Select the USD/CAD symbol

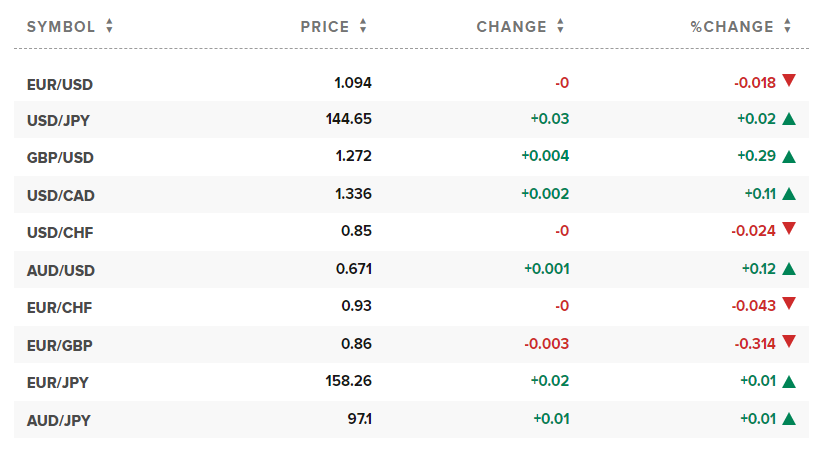60,195
